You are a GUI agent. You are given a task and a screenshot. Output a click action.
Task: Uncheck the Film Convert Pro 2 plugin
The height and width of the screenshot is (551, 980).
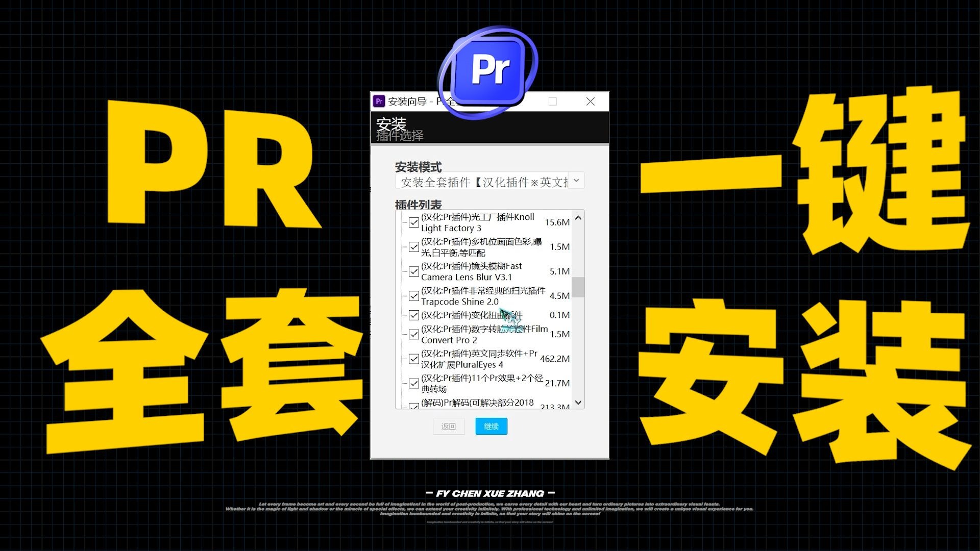point(414,335)
